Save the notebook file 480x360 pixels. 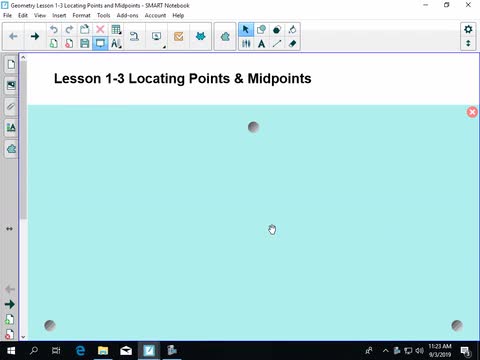pos(85,44)
